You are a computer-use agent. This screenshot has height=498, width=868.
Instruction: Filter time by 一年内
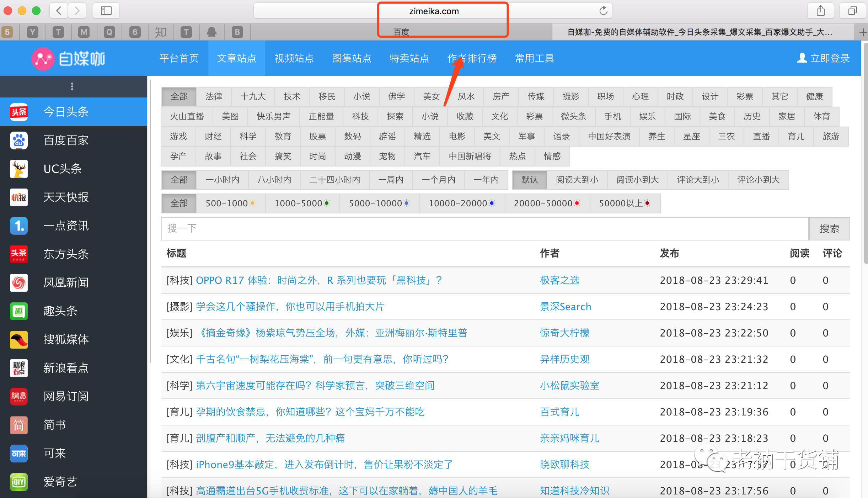486,180
